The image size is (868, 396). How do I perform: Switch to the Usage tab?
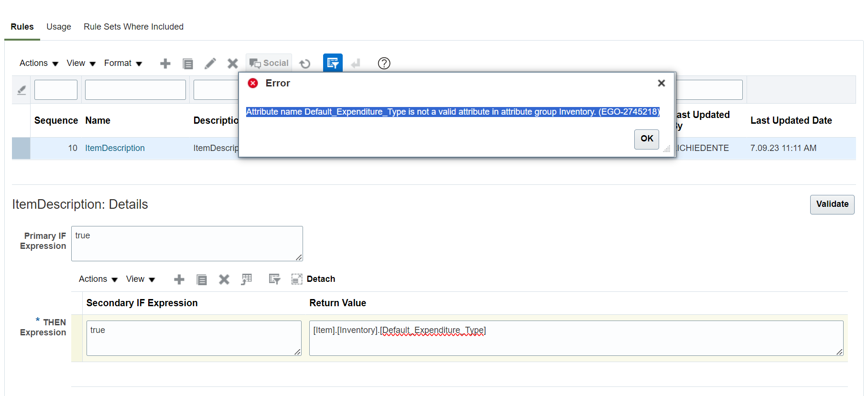pyautogui.click(x=59, y=27)
